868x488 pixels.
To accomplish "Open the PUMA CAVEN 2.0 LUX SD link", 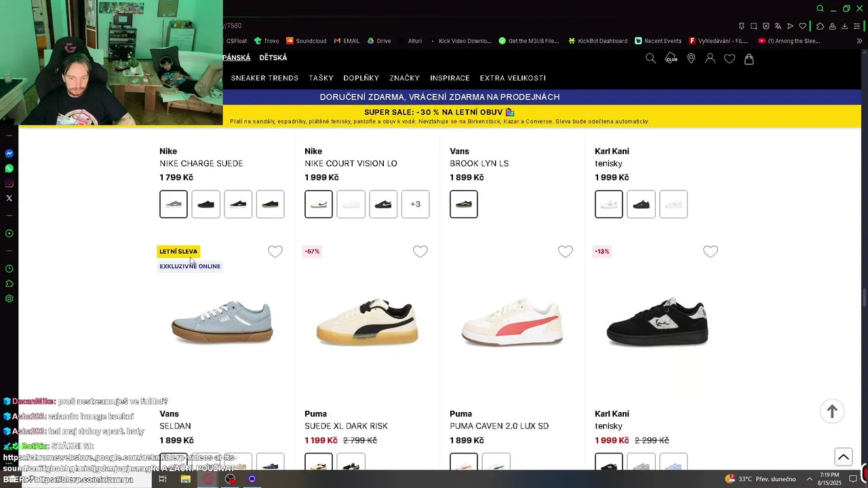I will (499, 426).
